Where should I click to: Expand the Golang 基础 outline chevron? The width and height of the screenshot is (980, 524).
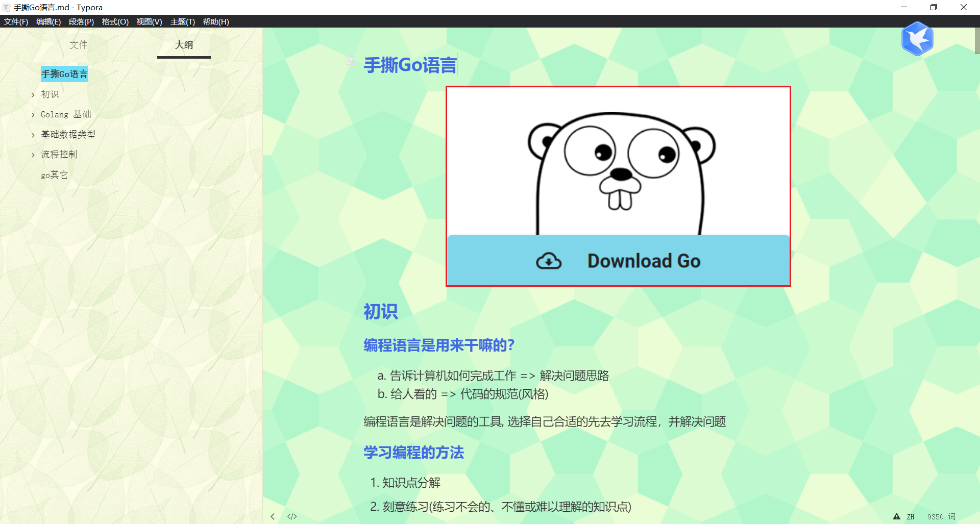tap(33, 115)
